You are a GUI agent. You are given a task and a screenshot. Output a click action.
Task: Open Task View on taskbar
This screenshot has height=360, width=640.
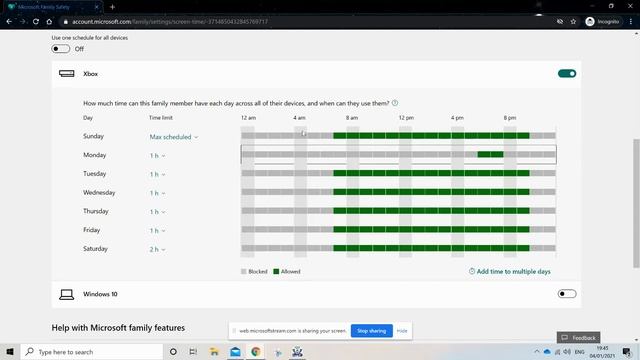[193, 351]
